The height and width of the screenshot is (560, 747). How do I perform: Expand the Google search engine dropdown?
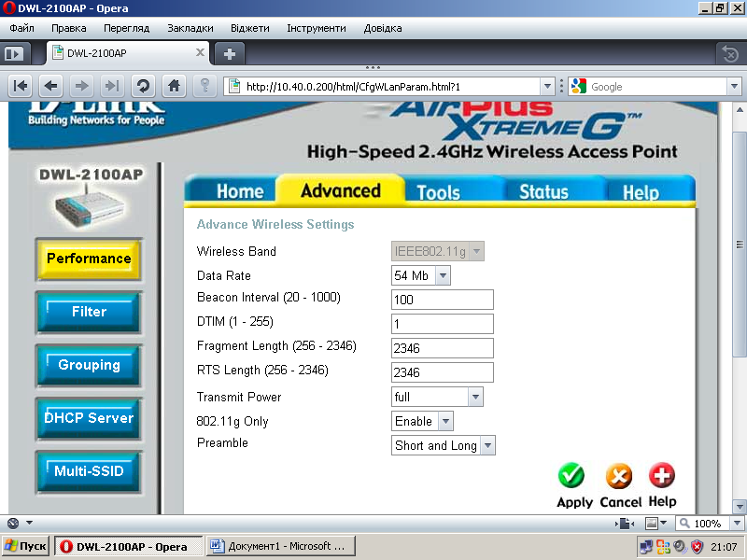click(x=734, y=86)
